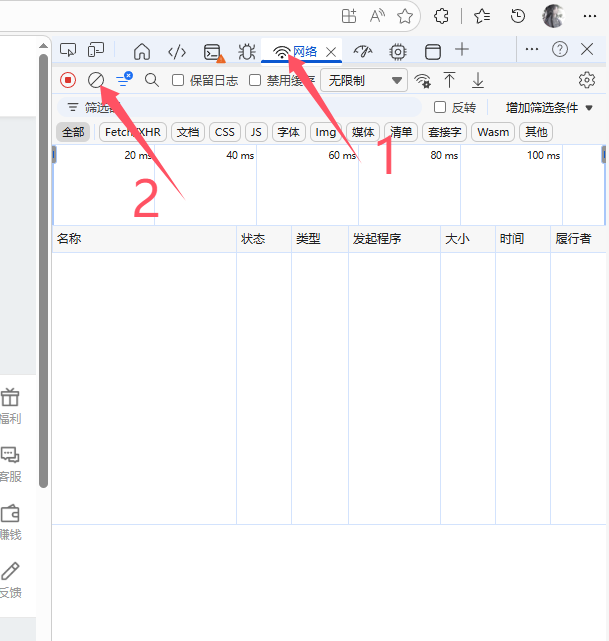The image size is (609, 641).
Task: Open the network search magnifier
Action: pos(152,80)
